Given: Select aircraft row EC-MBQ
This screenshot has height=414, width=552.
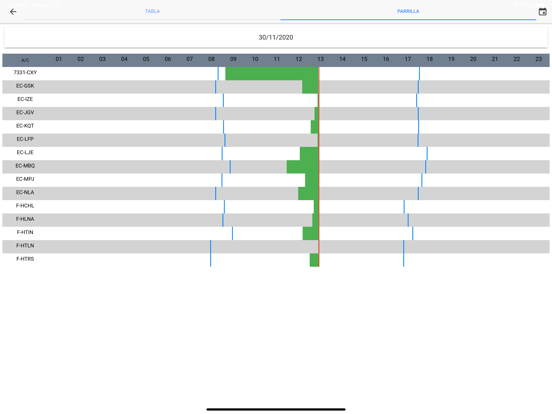Looking at the screenshot, I should click(276, 167).
